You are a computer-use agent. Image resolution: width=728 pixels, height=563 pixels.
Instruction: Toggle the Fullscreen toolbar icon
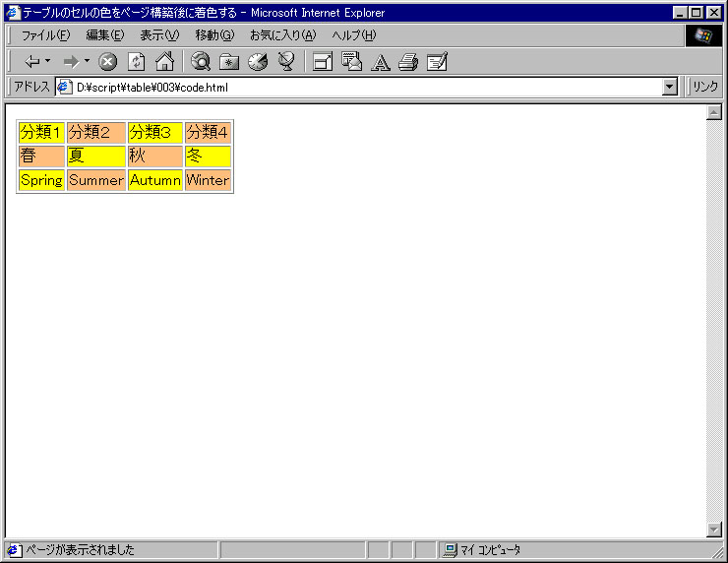(323, 61)
